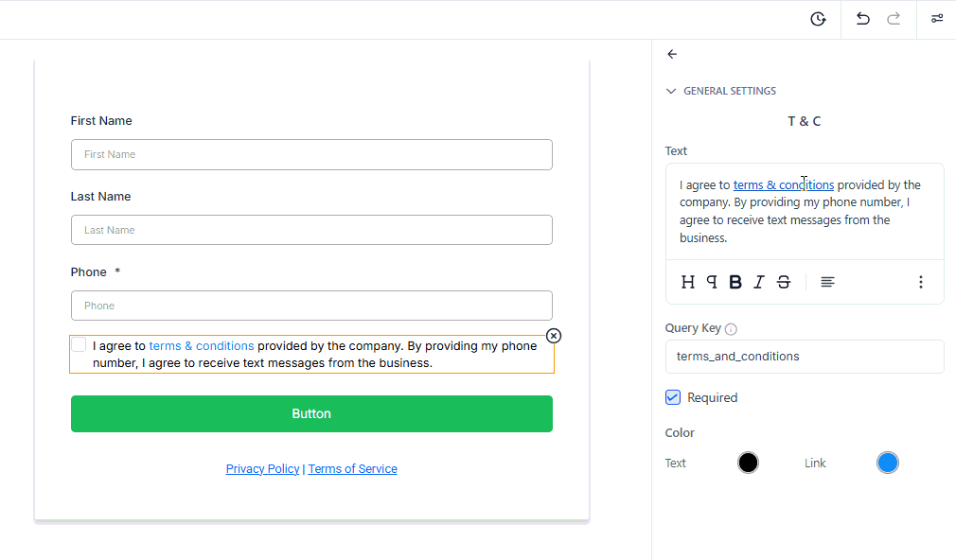Image resolution: width=956 pixels, height=560 pixels.
Task: Open the Privacy Policy link
Action: click(x=263, y=468)
